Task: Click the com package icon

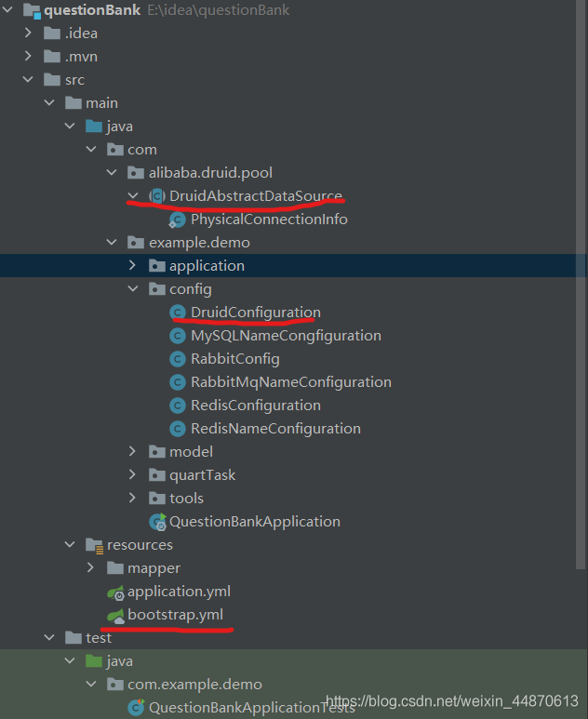Action: point(115,150)
